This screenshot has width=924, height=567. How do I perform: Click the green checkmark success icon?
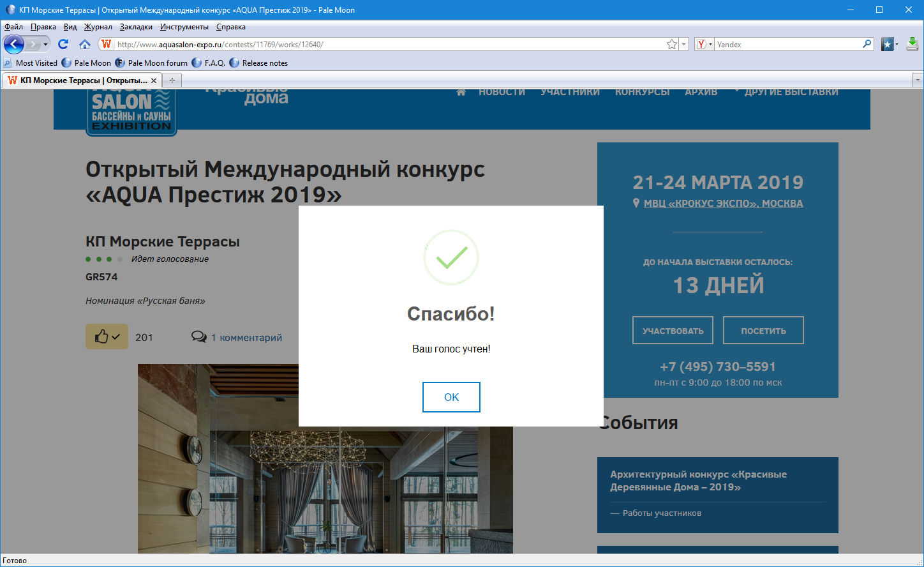pos(451,257)
